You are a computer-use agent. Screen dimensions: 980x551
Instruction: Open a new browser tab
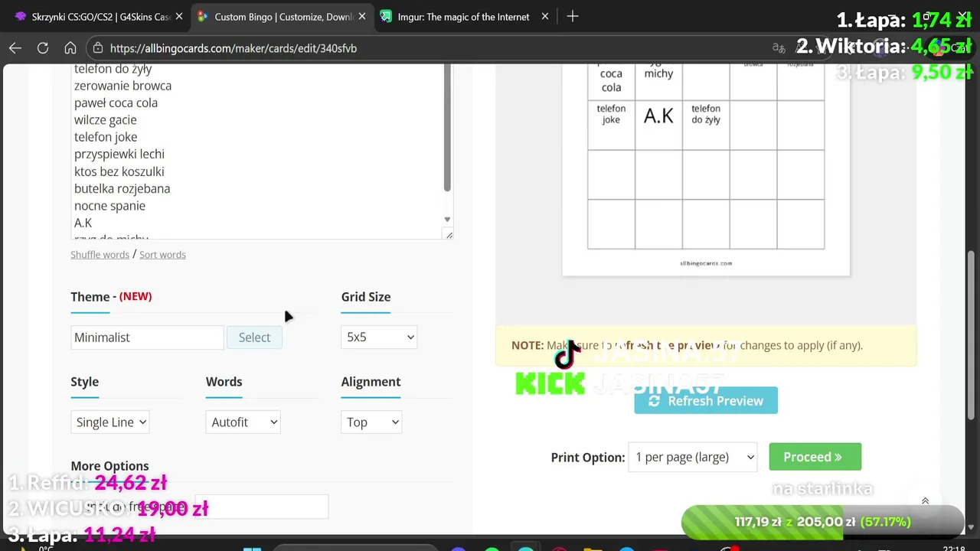(x=573, y=17)
